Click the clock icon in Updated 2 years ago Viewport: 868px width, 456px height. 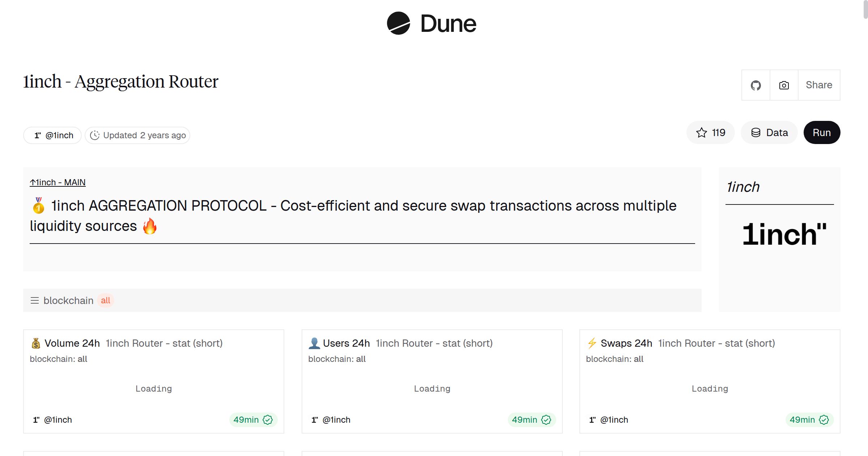click(x=95, y=135)
